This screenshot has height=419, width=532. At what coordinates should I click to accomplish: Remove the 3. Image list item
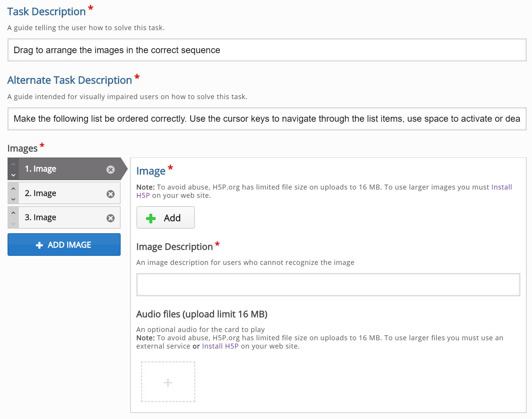pyautogui.click(x=110, y=218)
